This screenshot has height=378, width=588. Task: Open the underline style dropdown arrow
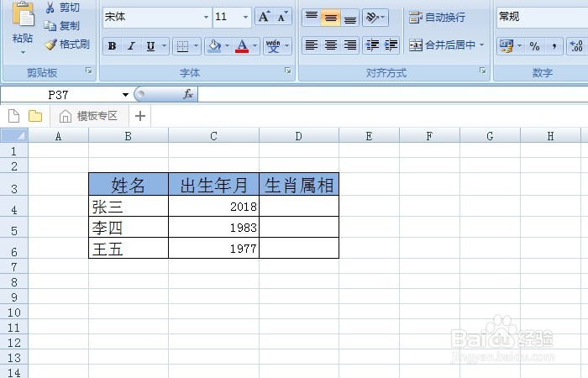(x=165, y=46)
